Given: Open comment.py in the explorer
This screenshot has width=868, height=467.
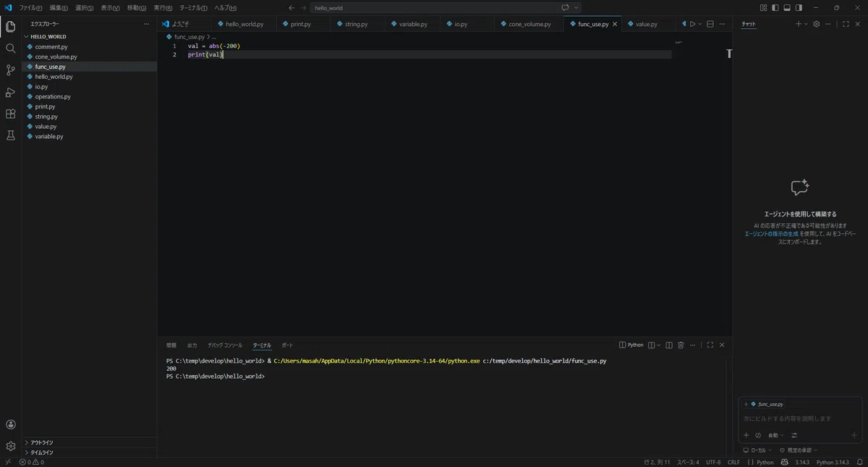Looking at the screenshot, I should [x=89, y=46].
